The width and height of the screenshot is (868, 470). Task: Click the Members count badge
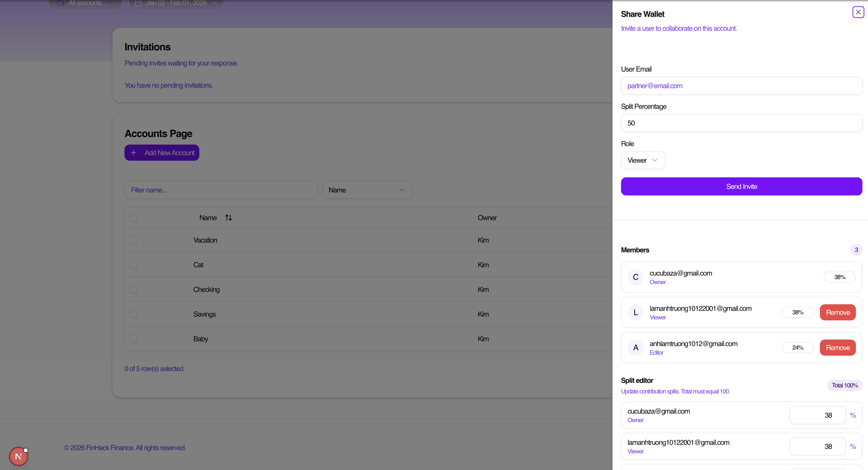[x=856, y=250]
